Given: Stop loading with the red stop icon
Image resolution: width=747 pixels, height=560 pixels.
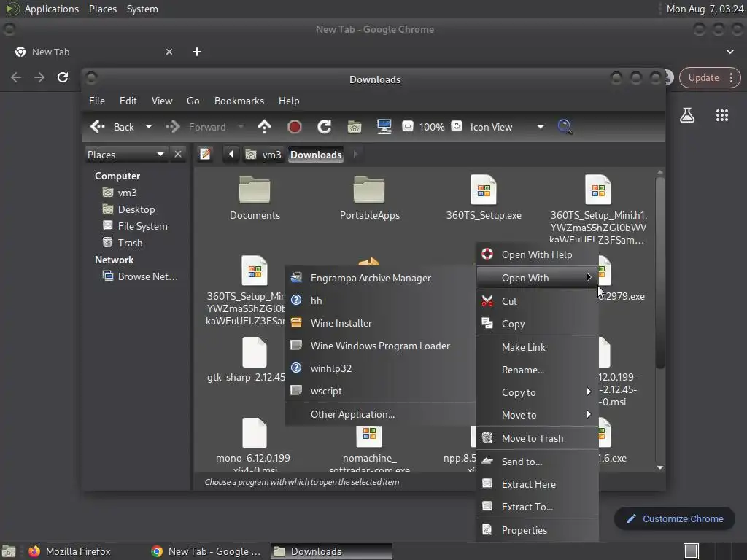Looking at the screenshot, I should click(295, 127).
